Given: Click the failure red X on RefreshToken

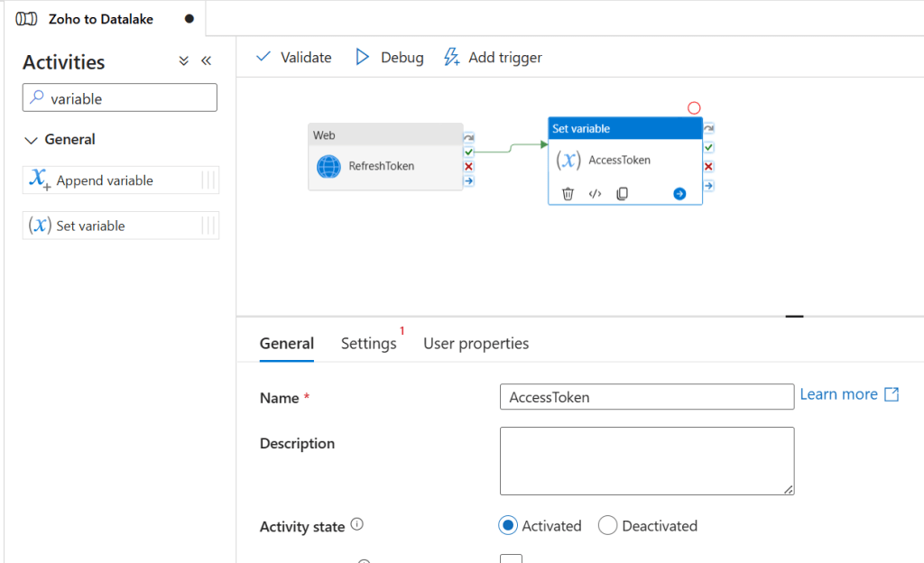Looking at the screenshot, I should click(x=468, y=167).
